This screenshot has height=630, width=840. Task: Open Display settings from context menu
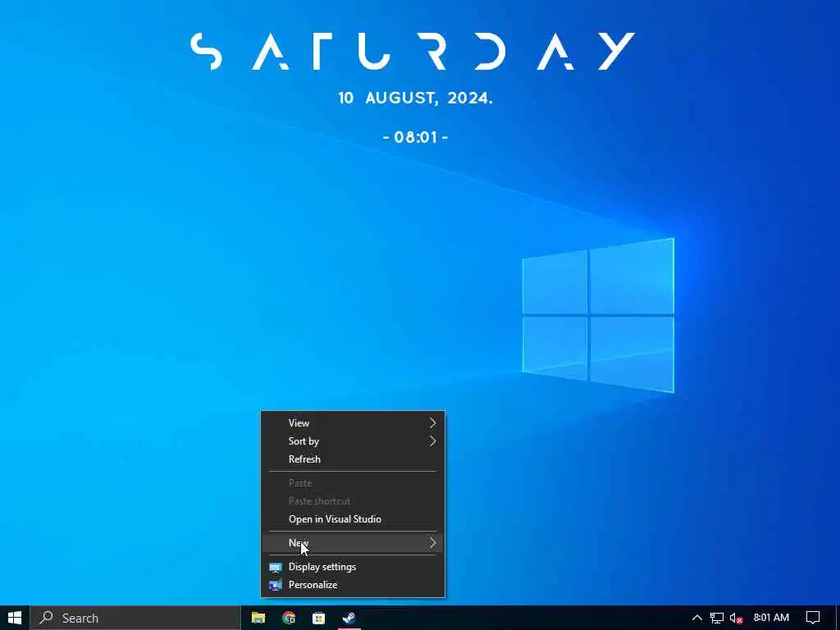point(353,566)
